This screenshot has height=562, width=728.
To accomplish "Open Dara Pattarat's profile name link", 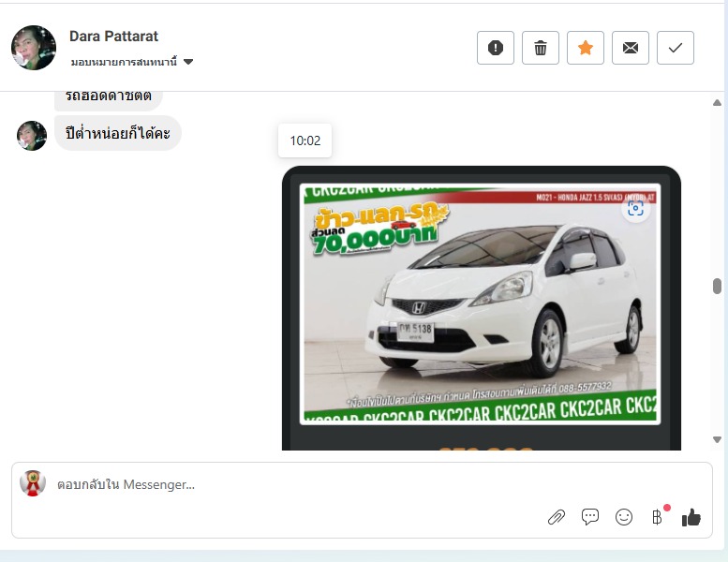I will coord(113,37).
